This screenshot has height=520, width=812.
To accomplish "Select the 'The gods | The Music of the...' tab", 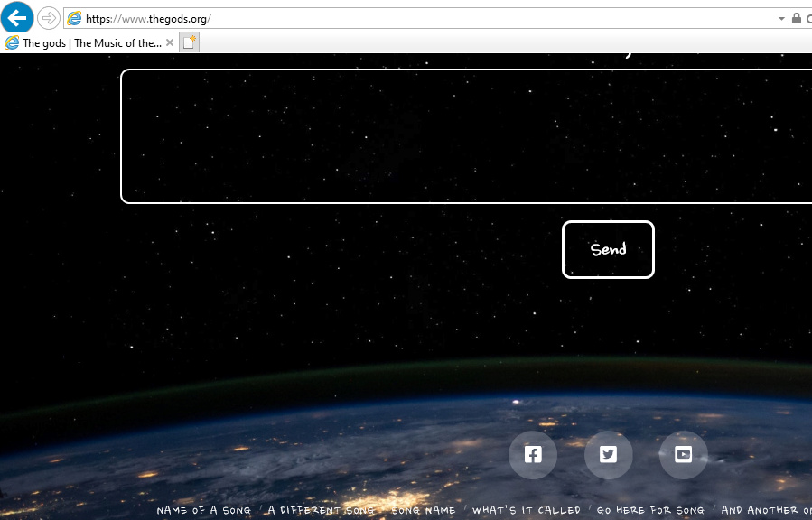I will tap(89, 43).
